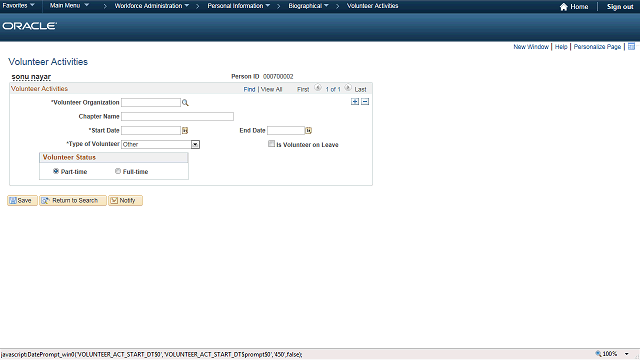
Task: Click the Home house icon
Action: 564,7
